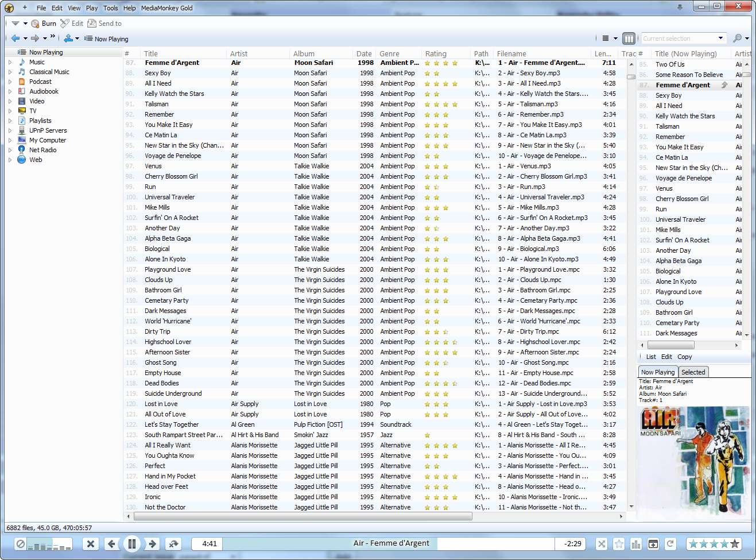Pause playback with the pause button
756x560 pixels.
(x=131, y=543)
